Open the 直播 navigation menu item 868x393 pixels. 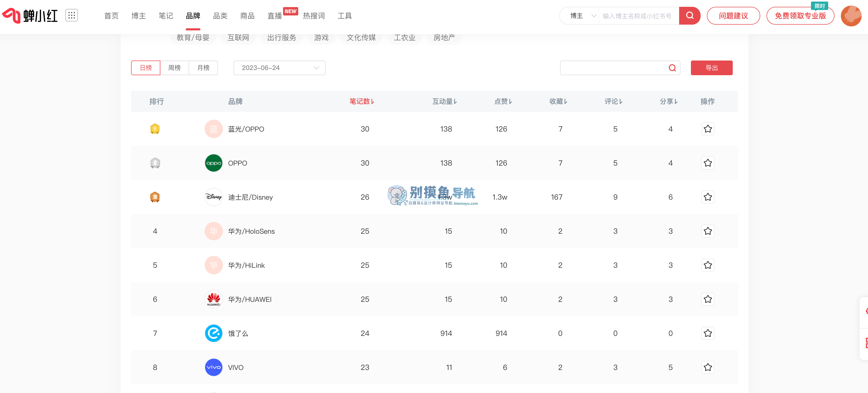tap(274, 16)
